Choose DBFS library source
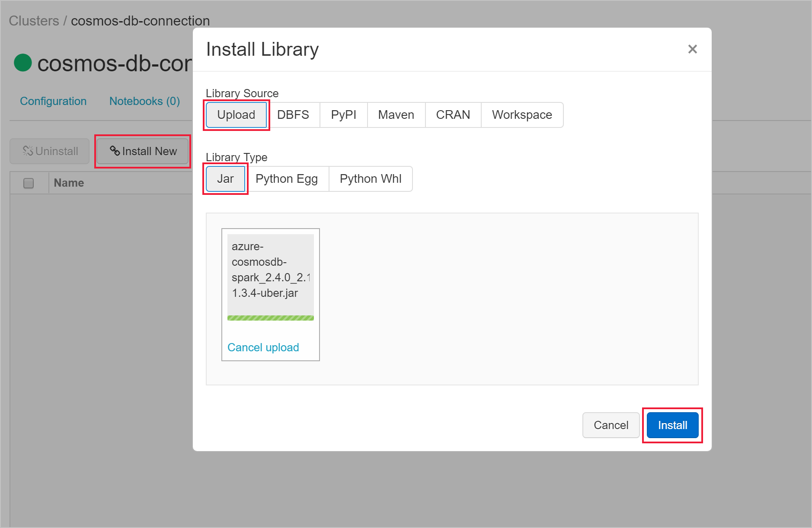 (293, 115)
